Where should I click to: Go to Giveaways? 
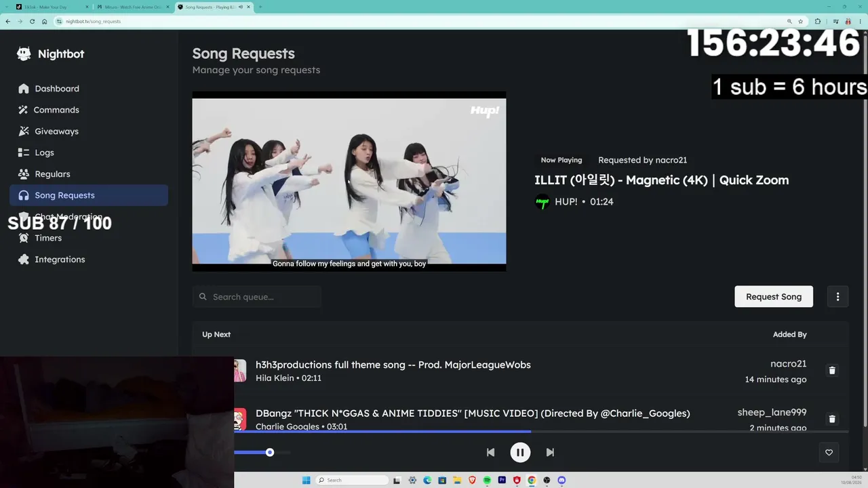(89, 131)
